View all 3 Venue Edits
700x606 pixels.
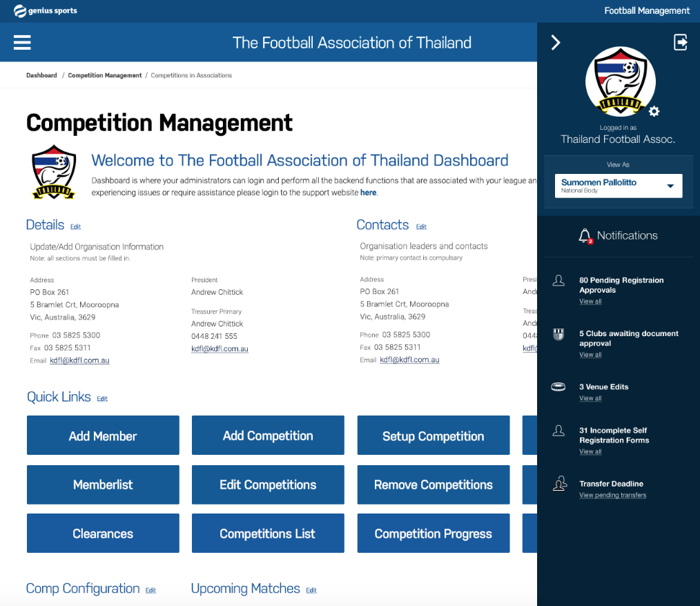click(x=590, y=398)
